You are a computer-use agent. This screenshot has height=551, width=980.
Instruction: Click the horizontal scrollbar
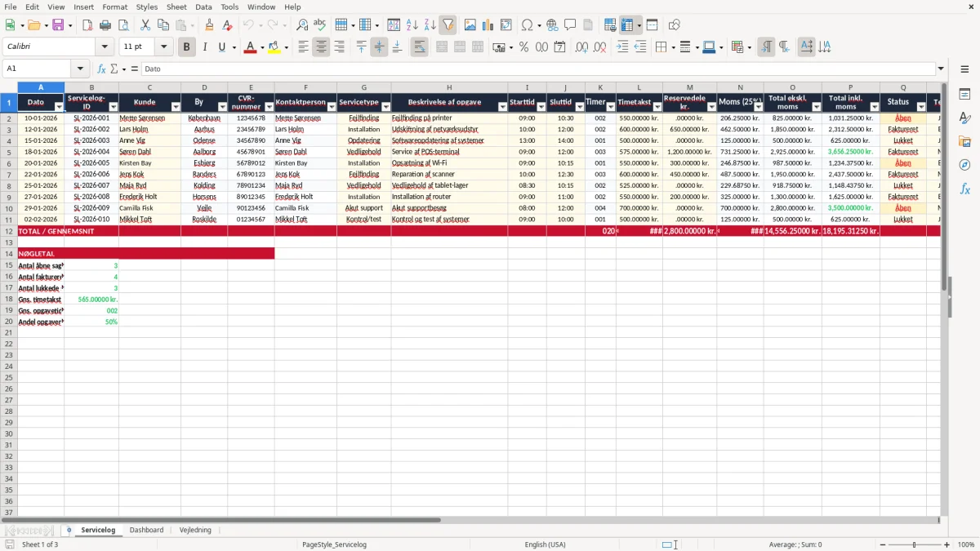pos(220,519)
